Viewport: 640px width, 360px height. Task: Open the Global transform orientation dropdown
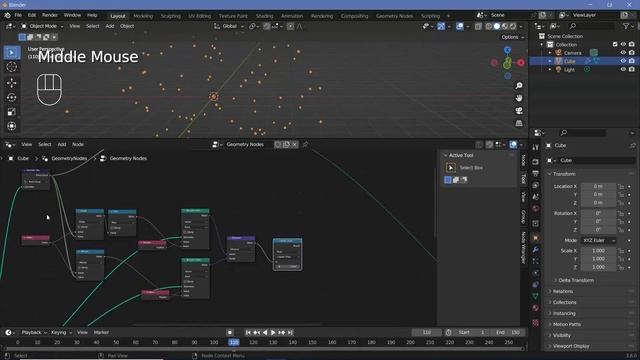click(229, 26)
